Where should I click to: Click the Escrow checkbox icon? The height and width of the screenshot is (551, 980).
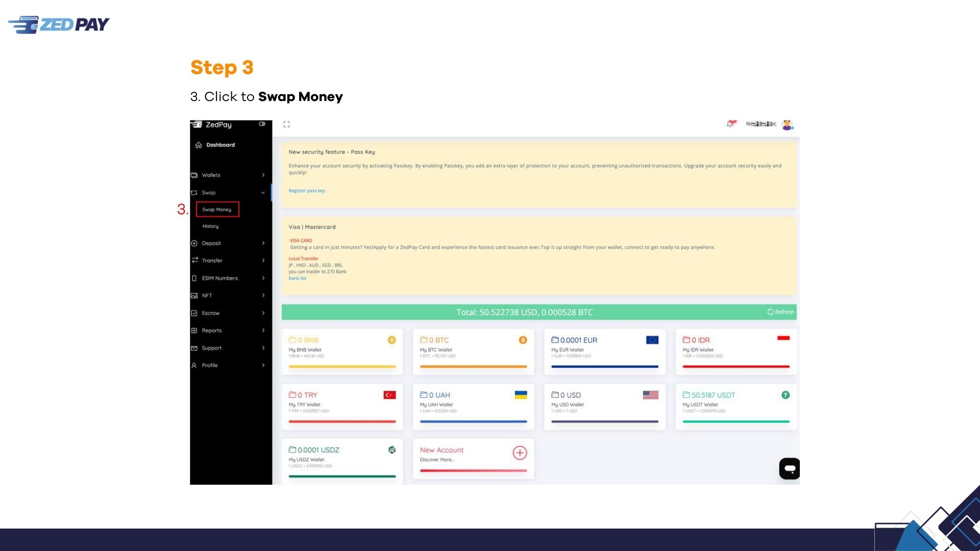point(194,313)
